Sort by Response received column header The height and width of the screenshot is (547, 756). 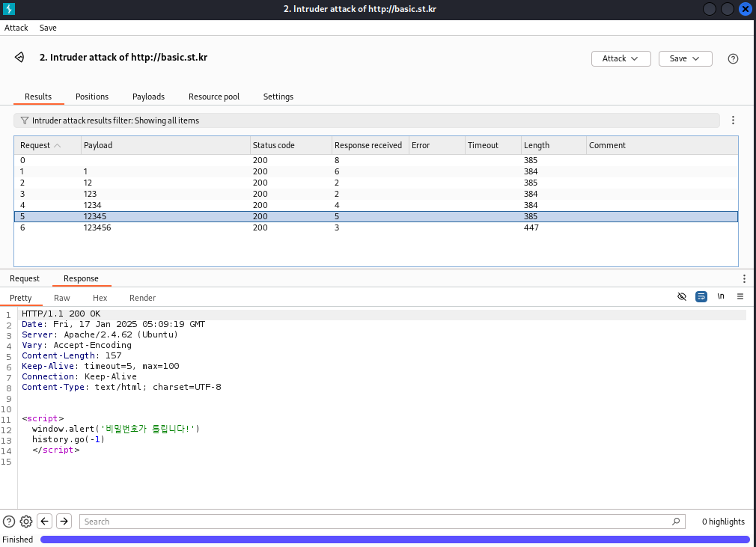pyautogui.click(x=371, y=146)
